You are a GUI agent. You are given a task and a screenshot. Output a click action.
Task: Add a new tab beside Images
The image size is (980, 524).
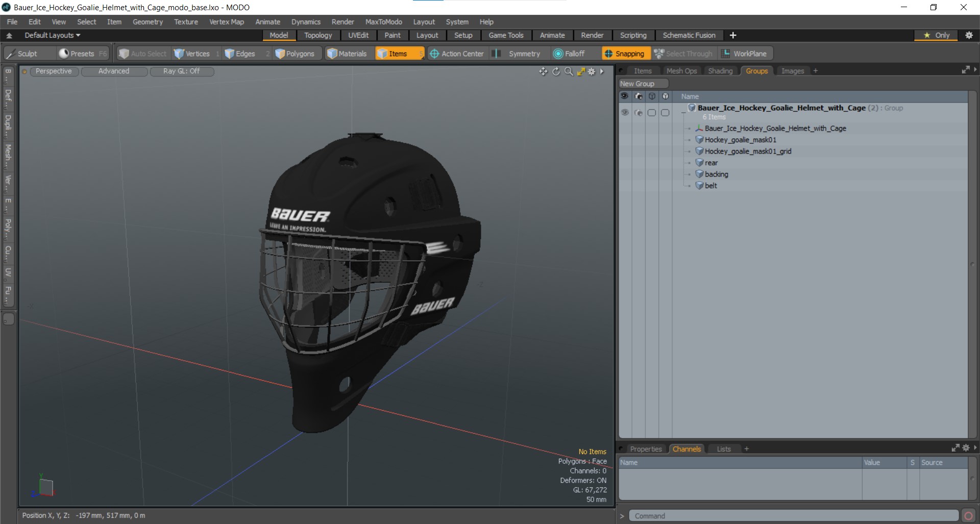click(815, 71)
